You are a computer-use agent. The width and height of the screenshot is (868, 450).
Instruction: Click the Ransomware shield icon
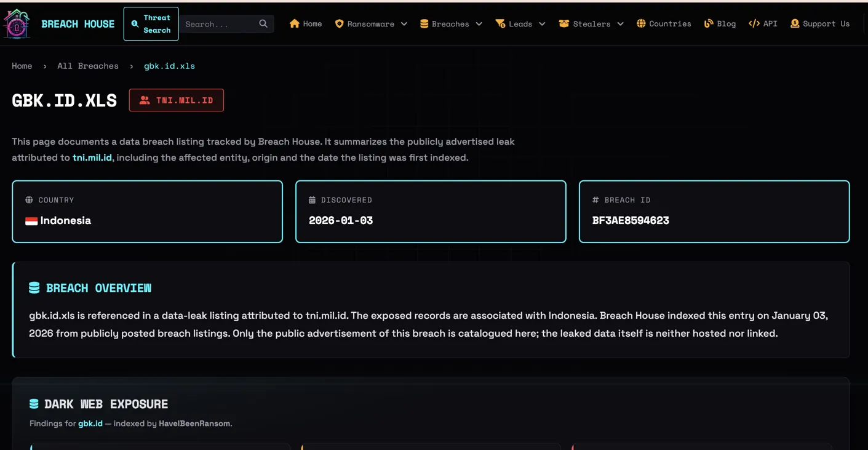[x=339, y=23]
